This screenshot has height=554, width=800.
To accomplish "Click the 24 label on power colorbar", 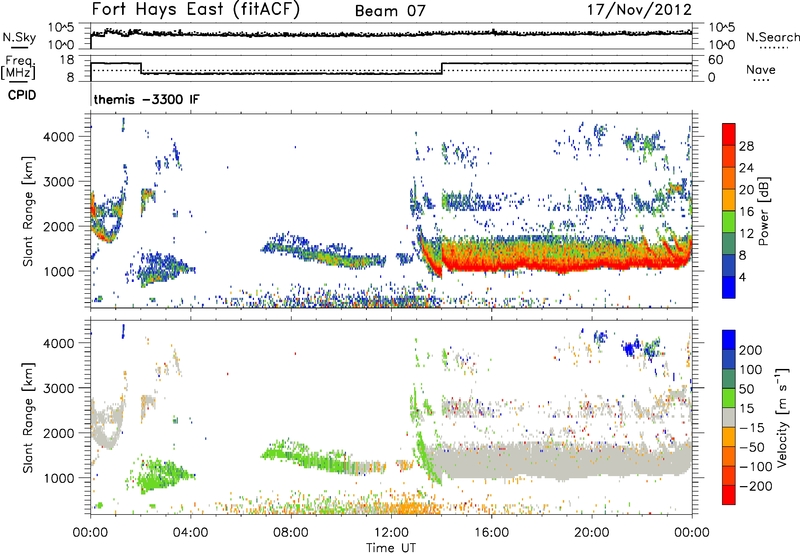I will coord(746,168).
